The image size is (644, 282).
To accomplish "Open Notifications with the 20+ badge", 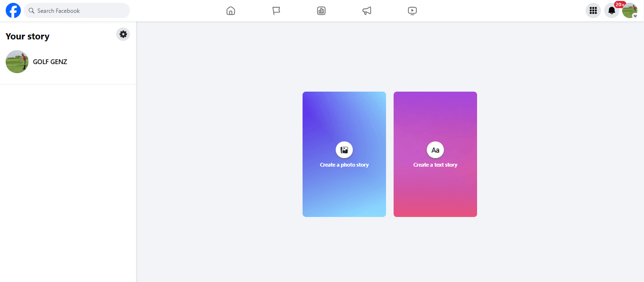I will point(611,10).
